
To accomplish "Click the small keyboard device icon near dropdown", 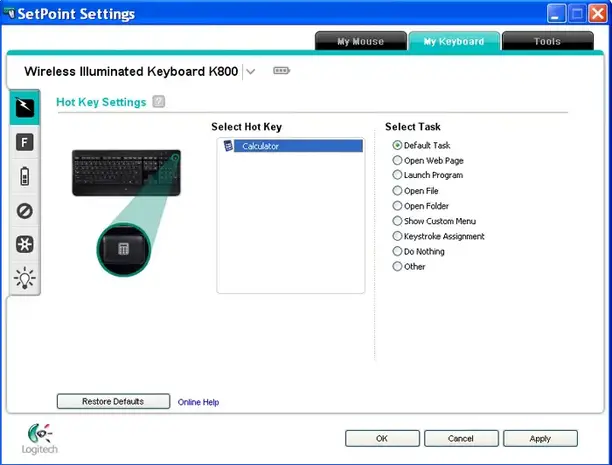I will [x=281, y=71].
